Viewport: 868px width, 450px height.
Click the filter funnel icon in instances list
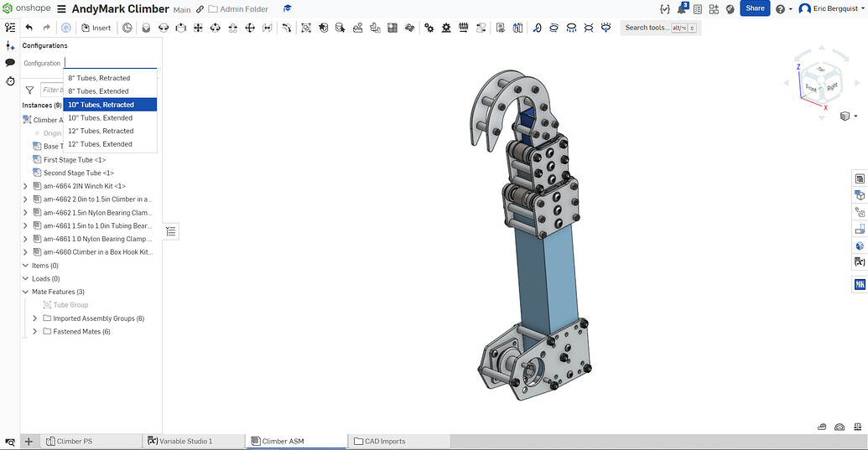[29, 90]
